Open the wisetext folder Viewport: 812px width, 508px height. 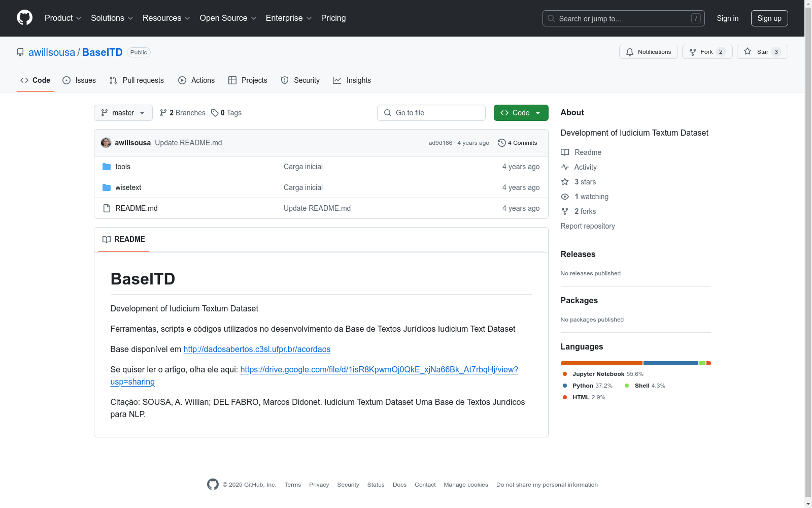click(128, 187)
